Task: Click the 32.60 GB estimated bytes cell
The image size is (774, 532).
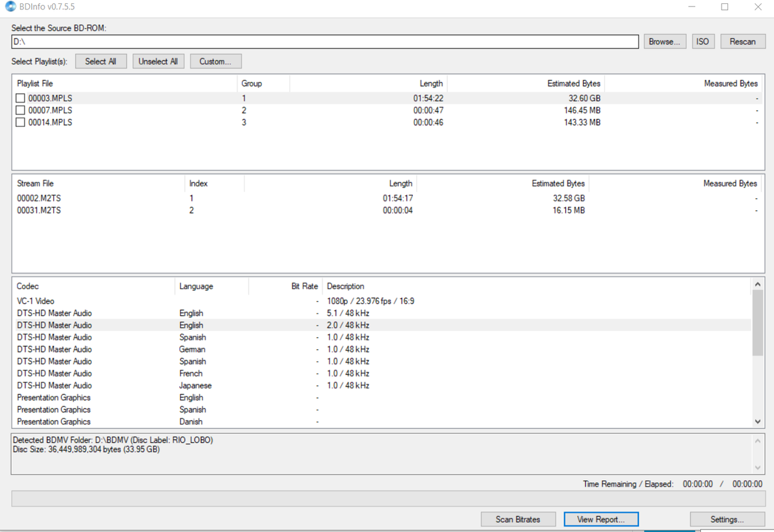Action: tap(584, 98)
